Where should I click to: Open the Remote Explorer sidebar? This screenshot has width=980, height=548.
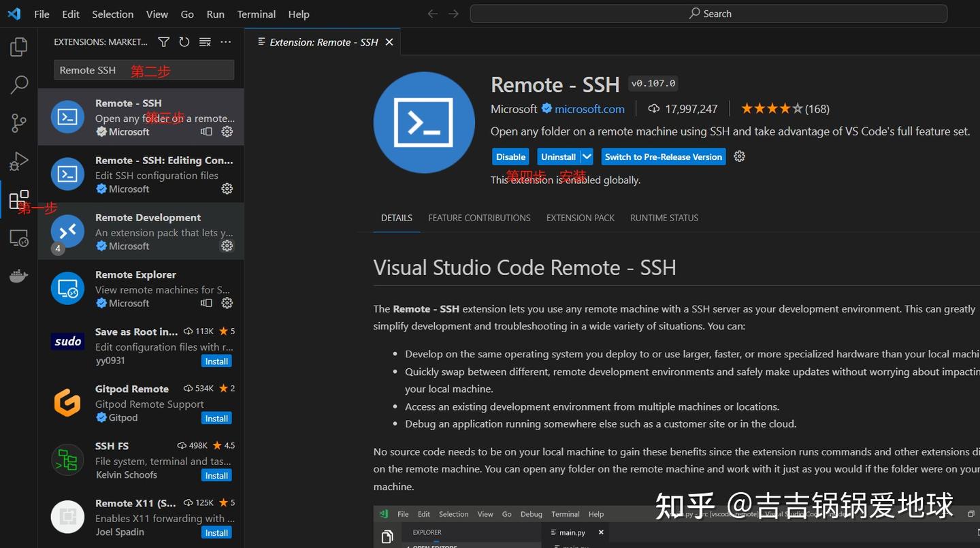pos(18,238)
